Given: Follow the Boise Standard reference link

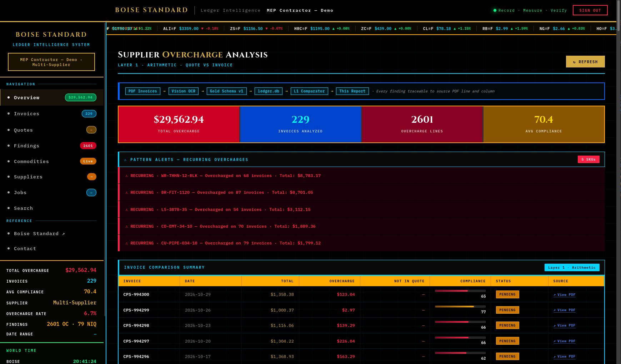Looking at the screenshot, I should click(52, 233).
